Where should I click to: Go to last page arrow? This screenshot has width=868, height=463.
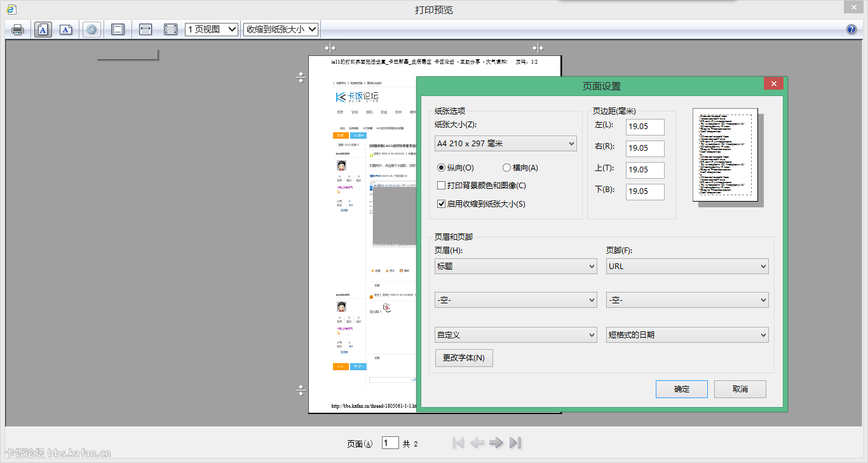(x=515, y=443)
